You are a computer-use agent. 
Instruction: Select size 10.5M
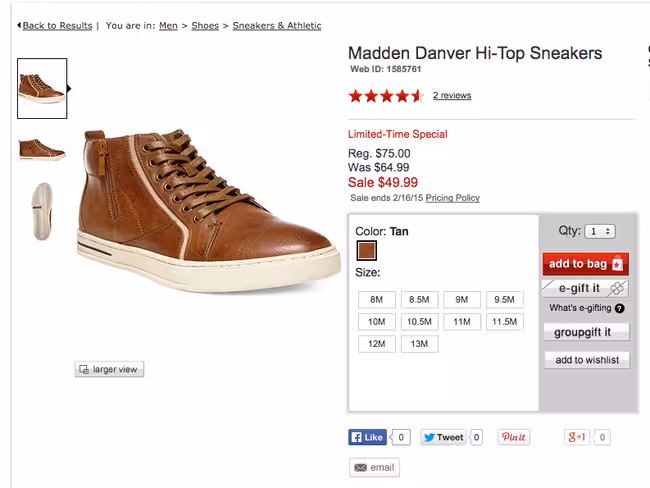(420, 321)
